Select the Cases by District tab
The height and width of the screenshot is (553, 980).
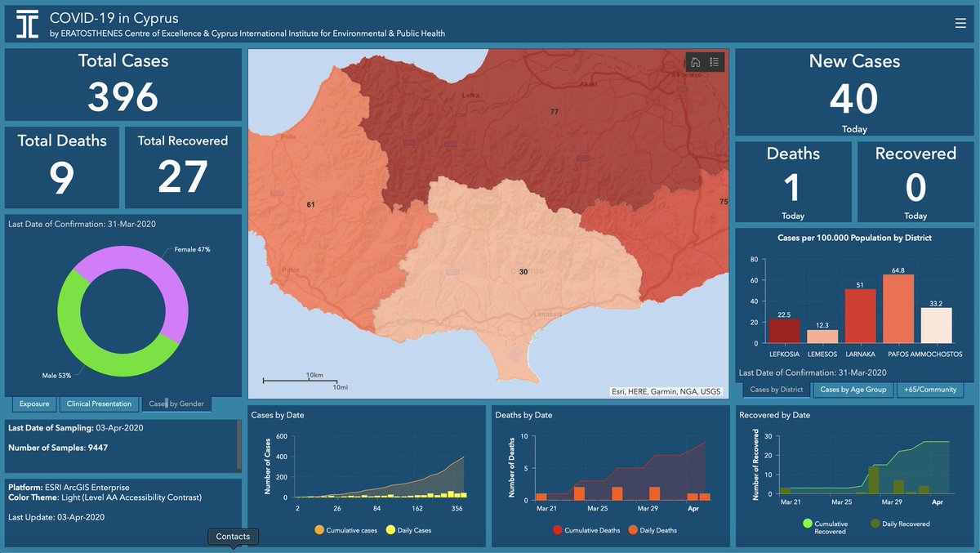click(777, 390)
